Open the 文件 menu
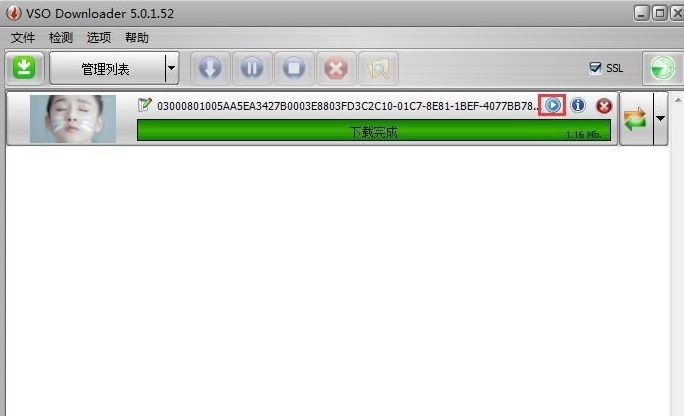The height and width of the screenshot is (416, 684). [x=23, y=38]
